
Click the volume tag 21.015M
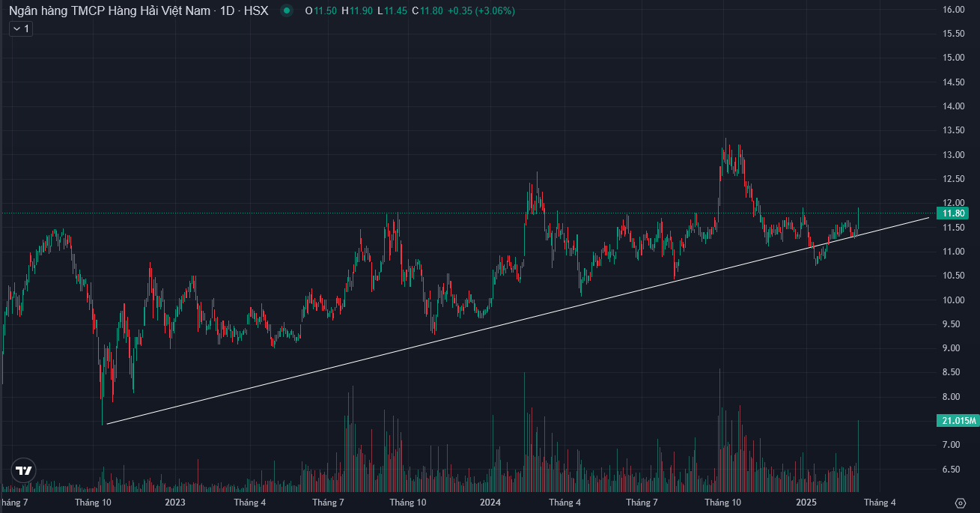957,421
